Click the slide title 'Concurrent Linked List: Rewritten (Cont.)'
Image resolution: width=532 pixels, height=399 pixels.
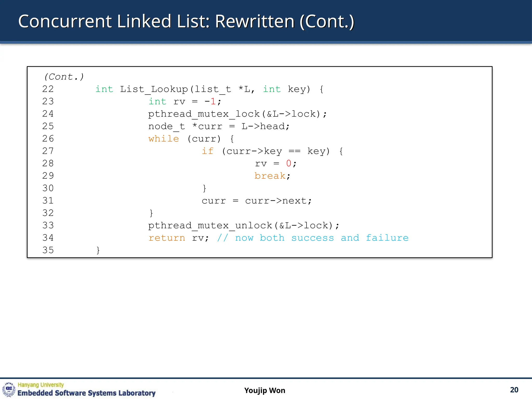point(186,21)
